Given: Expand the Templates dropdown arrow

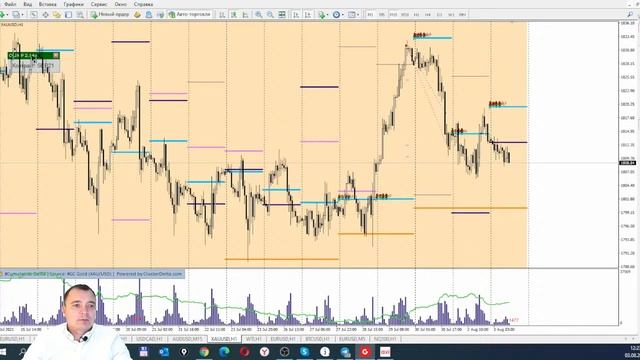Looking at the screenshot, I should coord(358,15).
